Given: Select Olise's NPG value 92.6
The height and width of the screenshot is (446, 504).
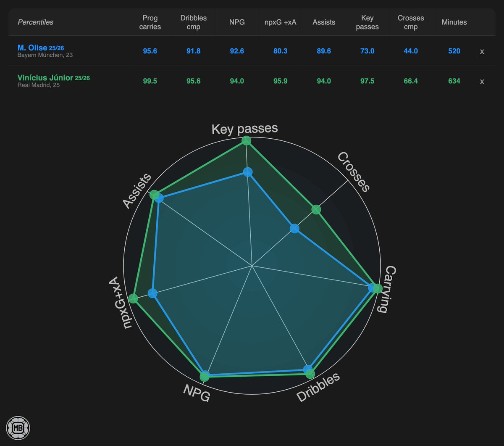Looking at the screenshot, I should click(x=237, y=51).
